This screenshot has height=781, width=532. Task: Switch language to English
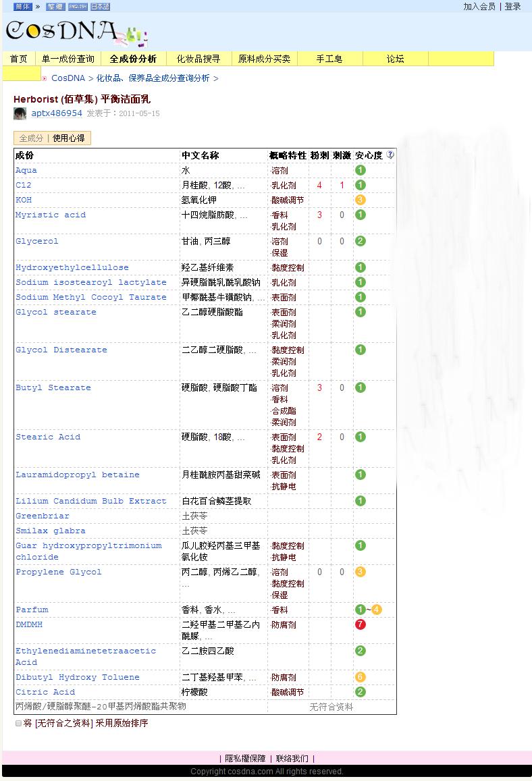click(x=78, y=7)
